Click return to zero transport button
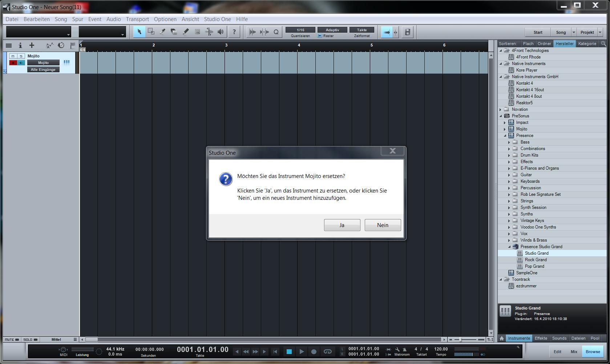 [x=275, y=351]
